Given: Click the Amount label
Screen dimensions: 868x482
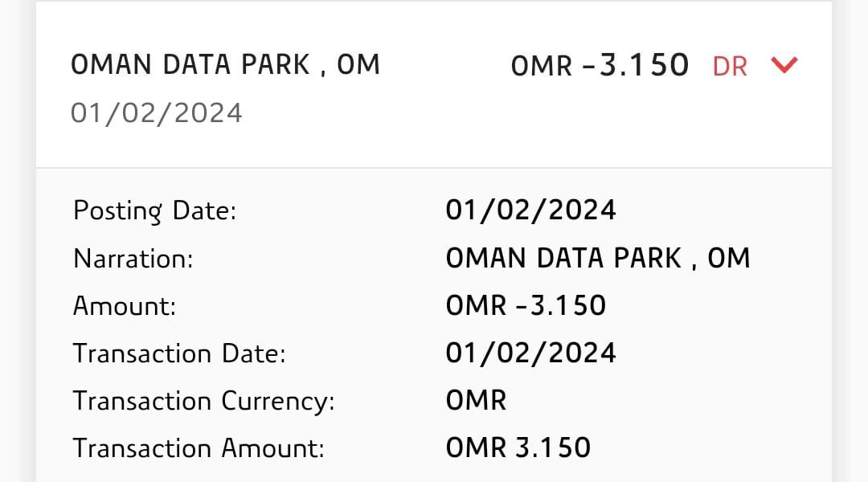Looking at the screenshot, I should click(x=125, y=306).
